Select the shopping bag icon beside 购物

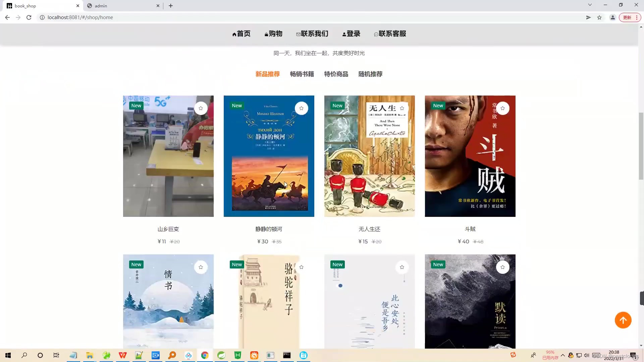click(x=266, y=34)
